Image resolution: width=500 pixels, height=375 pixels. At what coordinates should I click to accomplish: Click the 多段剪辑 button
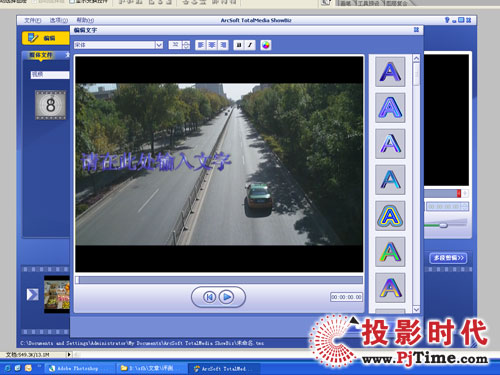coord(449,258)
